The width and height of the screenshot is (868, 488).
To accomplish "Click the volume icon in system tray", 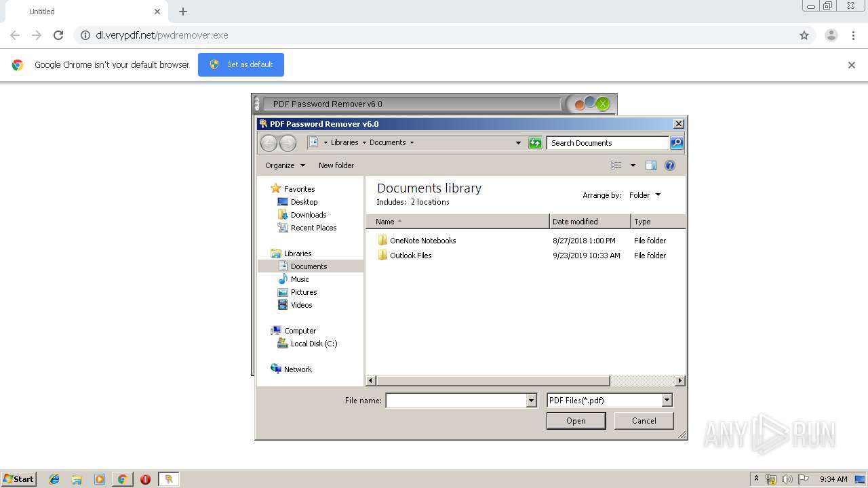I will tap(787, 479).
